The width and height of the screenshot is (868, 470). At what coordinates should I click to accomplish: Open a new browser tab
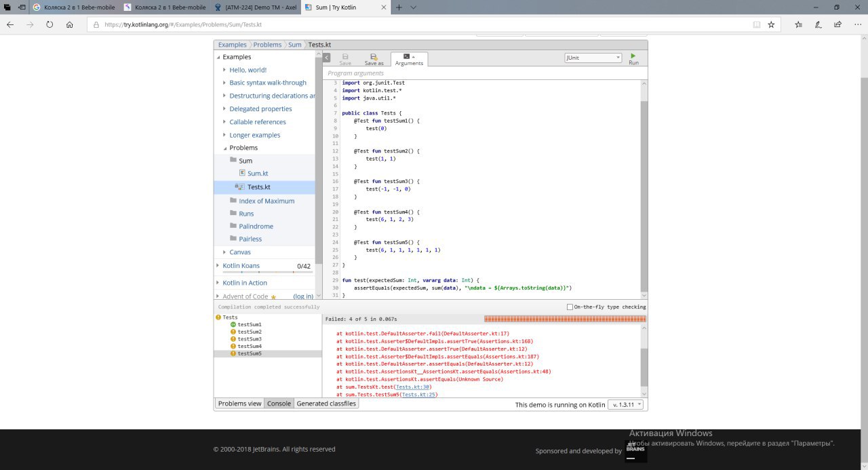pyautogui.click(x=399, y=7)
